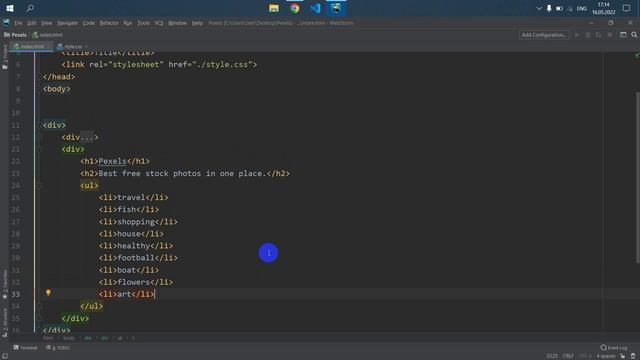
Task: Open Add Configuration dropdown
Action: [x=544, y=35]
